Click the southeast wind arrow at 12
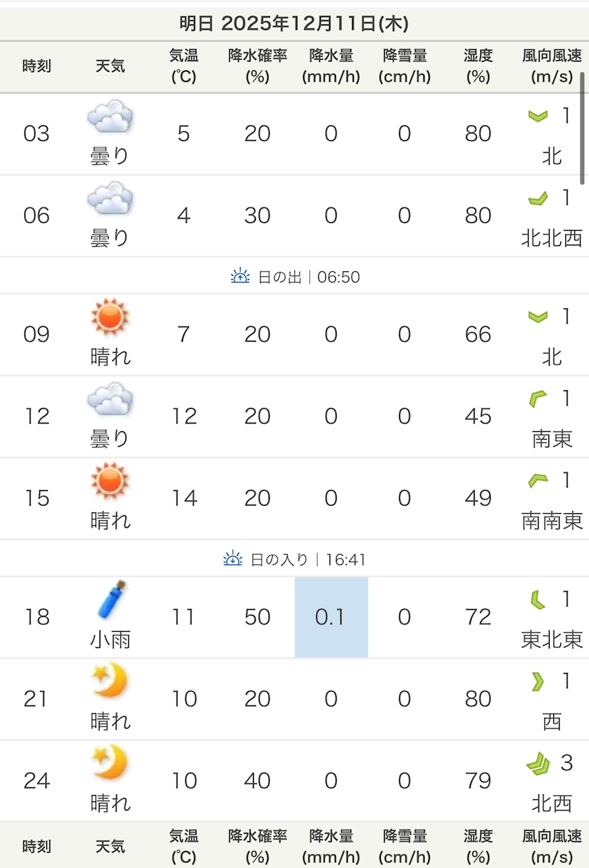 [538, 400]
